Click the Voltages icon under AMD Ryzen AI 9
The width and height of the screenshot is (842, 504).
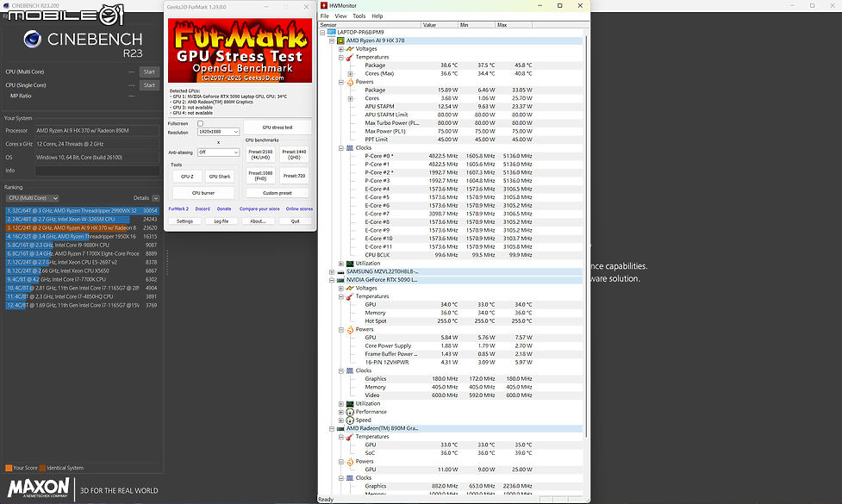click(350, 49)
